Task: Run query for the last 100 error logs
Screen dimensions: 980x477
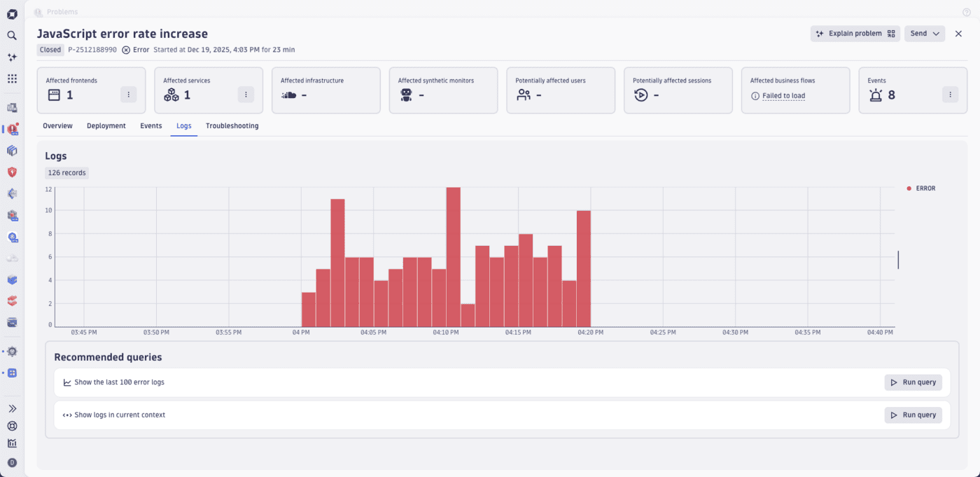Action: pos(913,382)
